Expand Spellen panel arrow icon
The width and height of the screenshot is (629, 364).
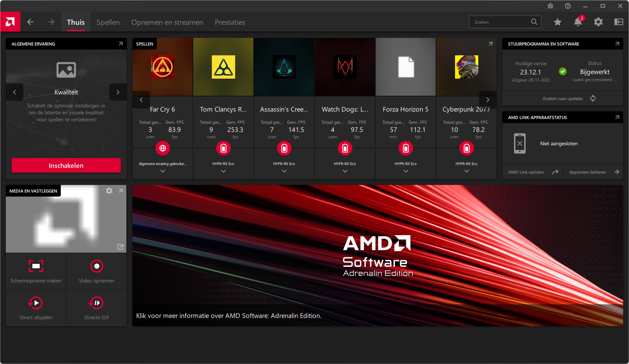[x=491, y=44]
